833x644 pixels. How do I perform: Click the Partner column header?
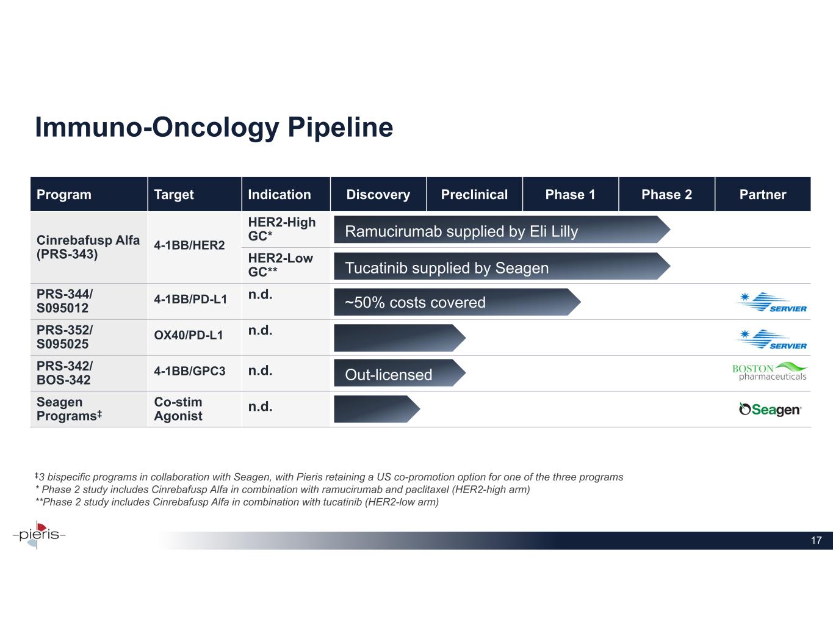tap(762, 194)
